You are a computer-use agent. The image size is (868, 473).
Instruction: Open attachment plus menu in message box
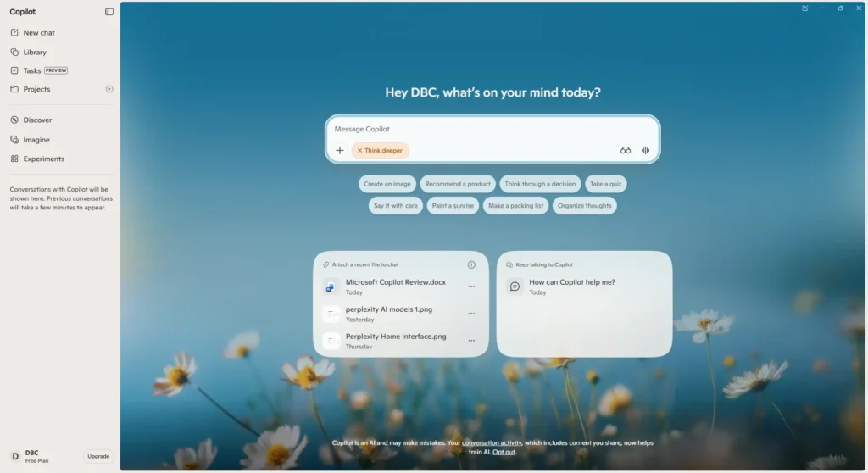(x=340, y=151)
